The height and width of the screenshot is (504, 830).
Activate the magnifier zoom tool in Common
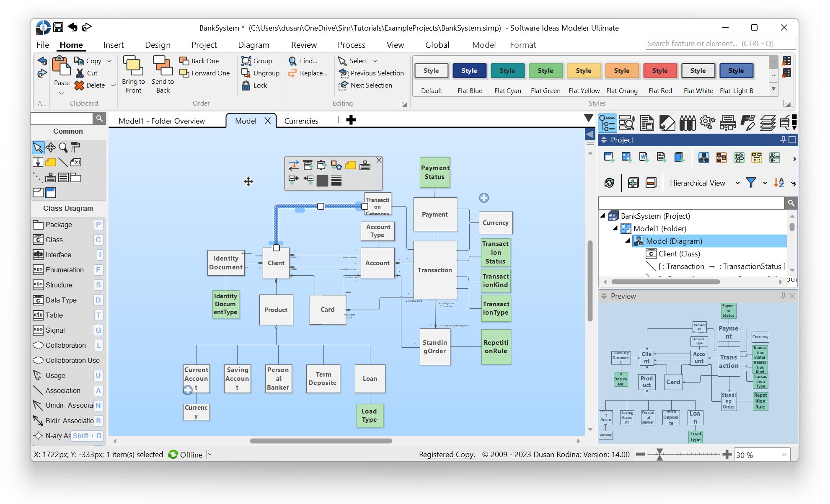tap(63, 147)
